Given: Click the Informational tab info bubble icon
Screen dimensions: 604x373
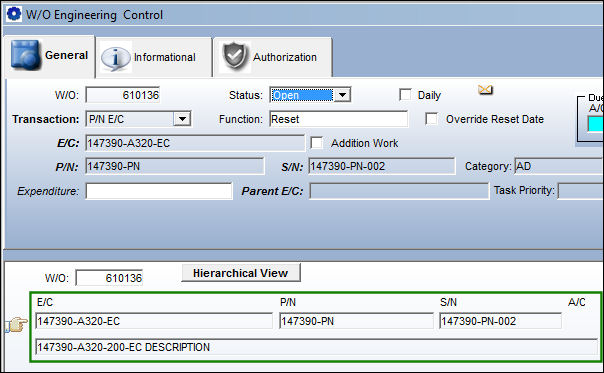Looking at the screenshot, I should pyautogui.click(x=116, y=57).
